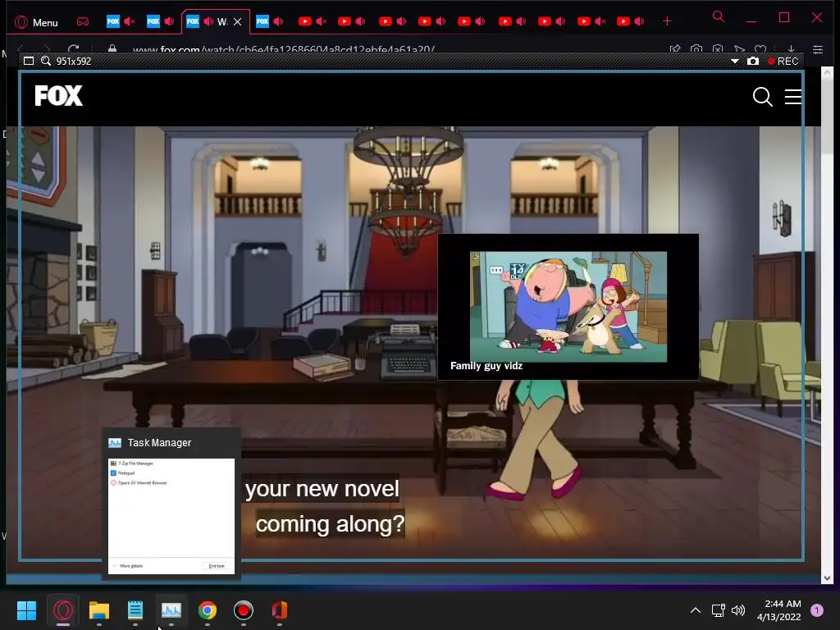Viewport: 840px width, 630px height.
Task: Open Fox site search icon
Action: pos(762,97)
